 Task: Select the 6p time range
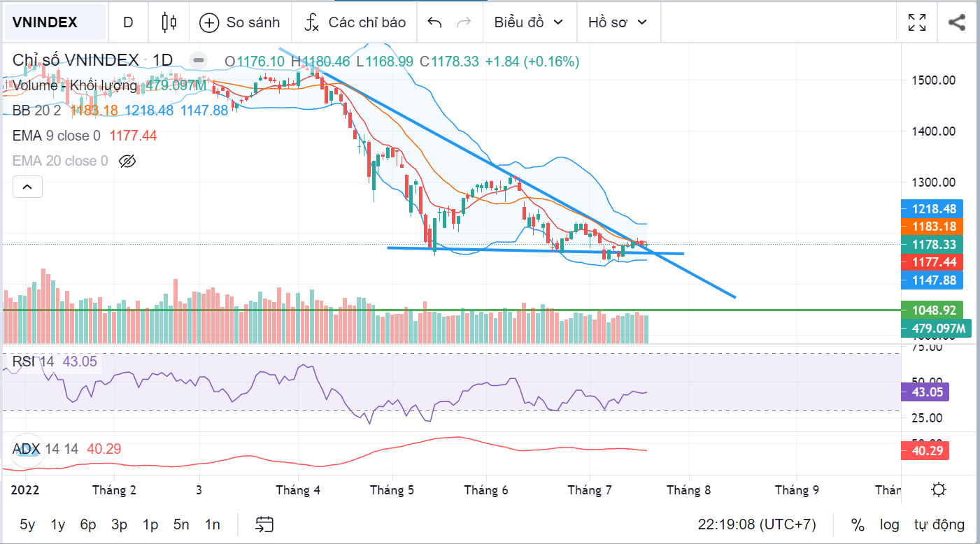tap(88, 524)
